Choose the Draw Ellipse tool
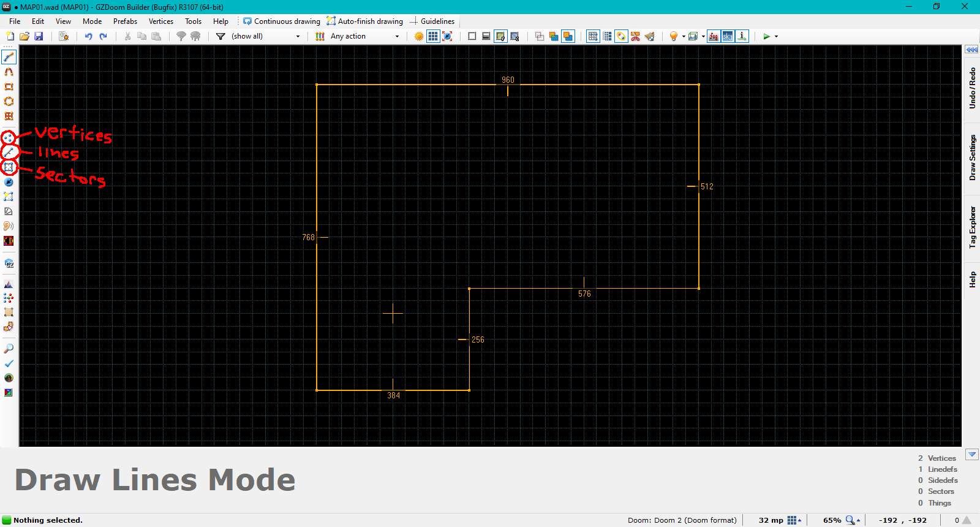This screenshot has width=980, height=527. click(x=9, y=101)
